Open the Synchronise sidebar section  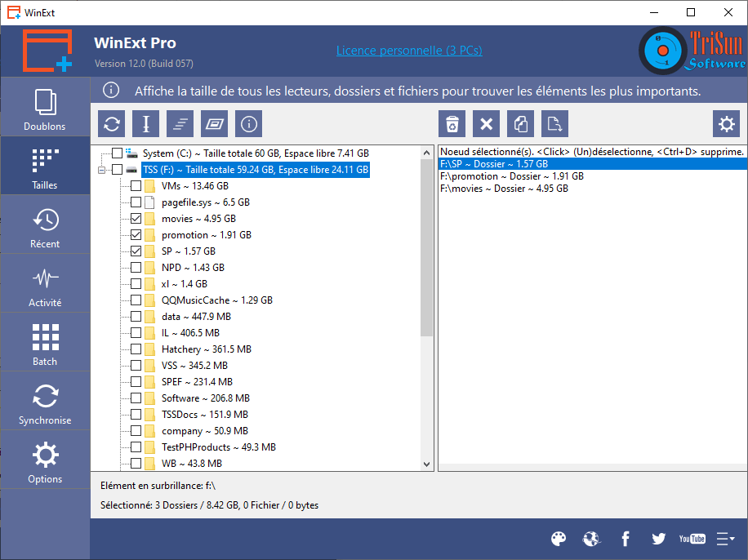coord(45,401)
